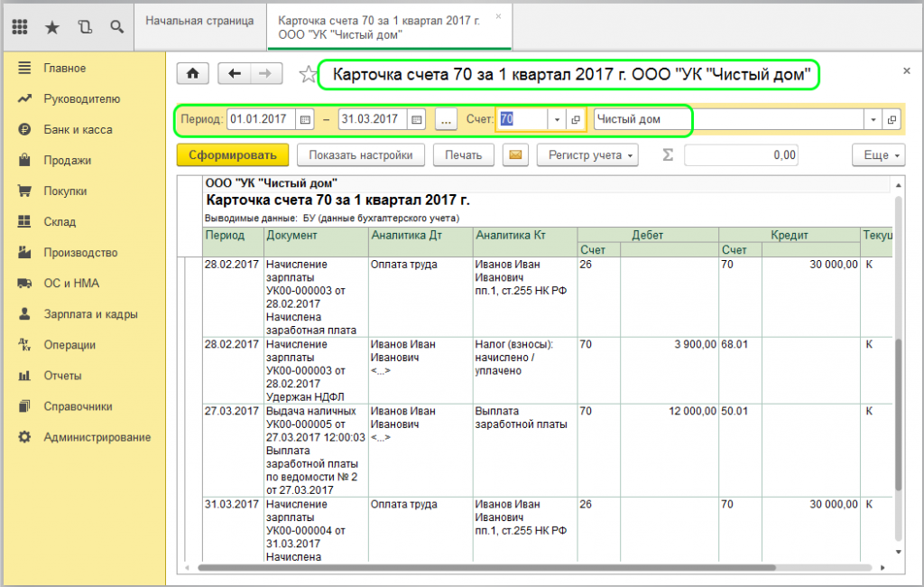Select Налог (взносы) analytics cell
This screenshot has width=924, height=587.
525,370
